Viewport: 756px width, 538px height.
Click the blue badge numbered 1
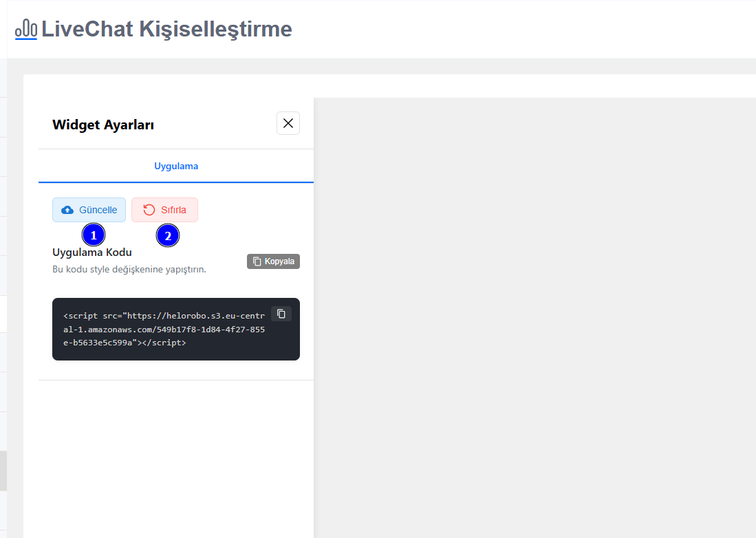(93, 234)
